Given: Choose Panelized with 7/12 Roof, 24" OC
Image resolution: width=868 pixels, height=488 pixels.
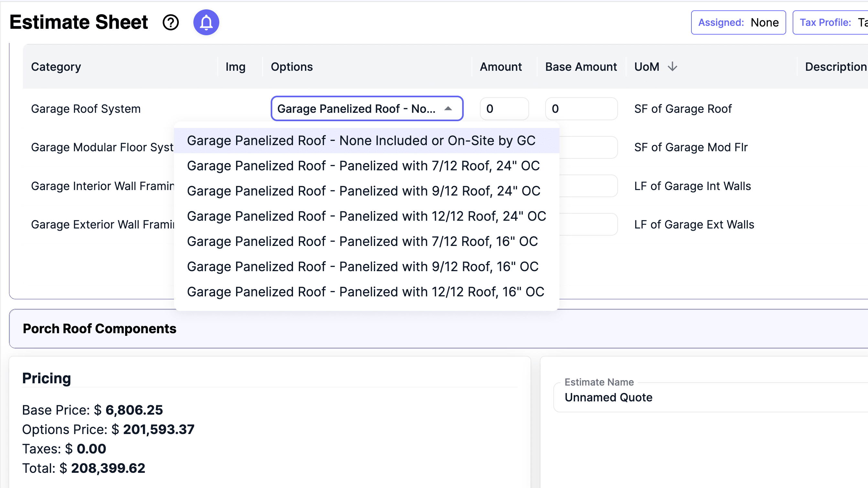Looking at the screenshot, I should 363,166.
